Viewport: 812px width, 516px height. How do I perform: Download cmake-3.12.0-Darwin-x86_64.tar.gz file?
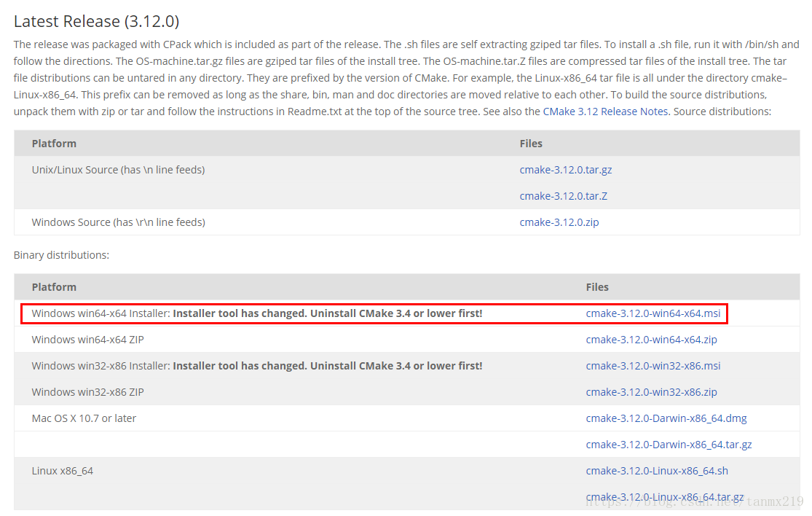point(669,445)
